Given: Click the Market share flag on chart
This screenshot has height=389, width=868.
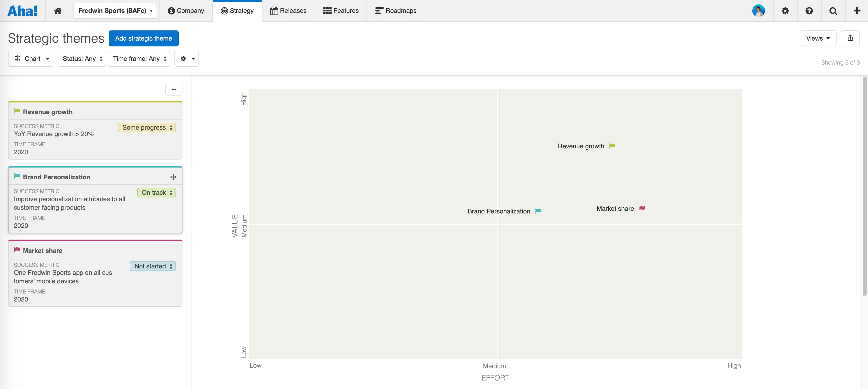Looking at the screenshot, I should [x=642, y=208].
